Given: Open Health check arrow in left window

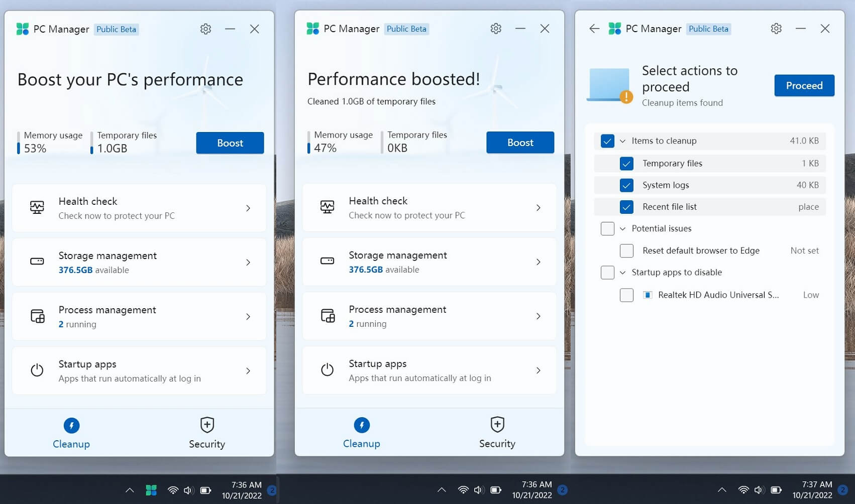Looking at the screenshot, I should pyautogui.click(x=248, y=208).
